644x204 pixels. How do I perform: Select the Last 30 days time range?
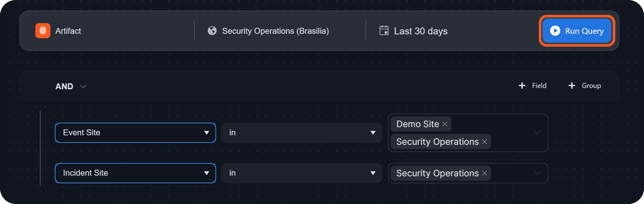421,31
